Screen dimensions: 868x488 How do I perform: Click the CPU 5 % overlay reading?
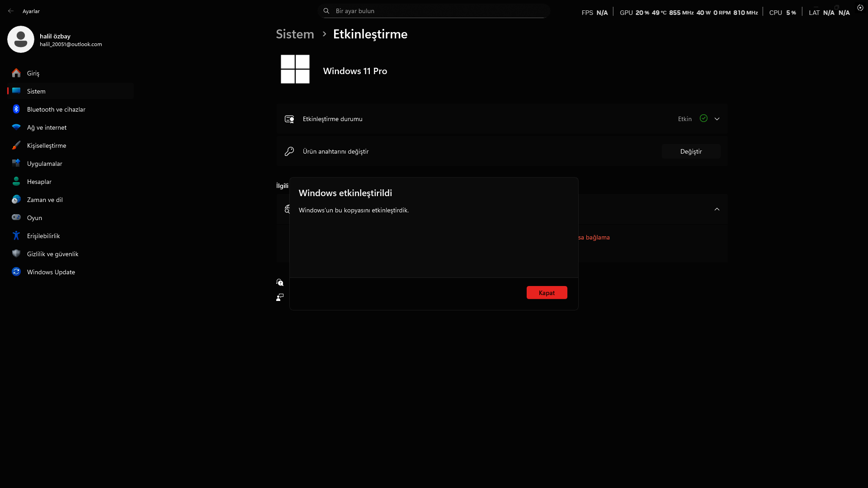783,13
